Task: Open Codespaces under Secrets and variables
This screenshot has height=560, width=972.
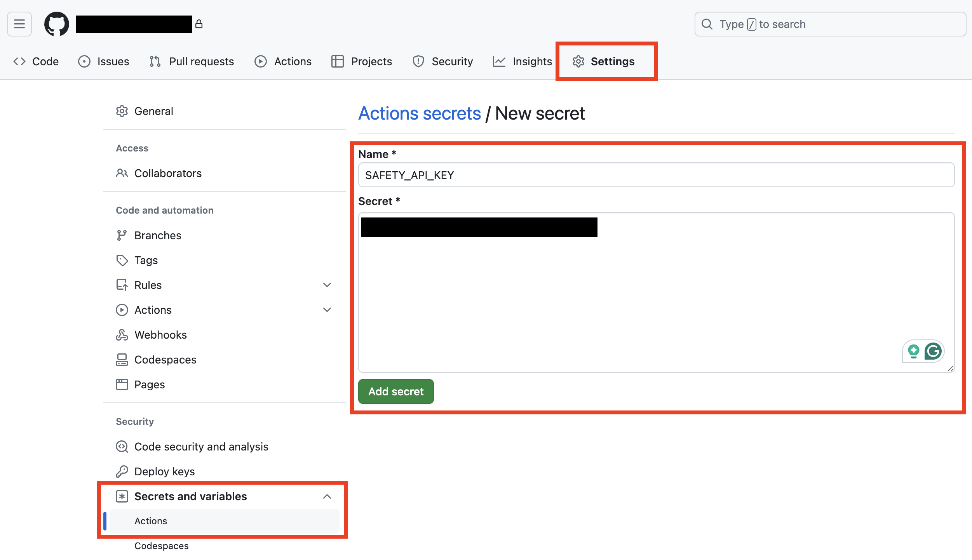Action: (162, 546)
